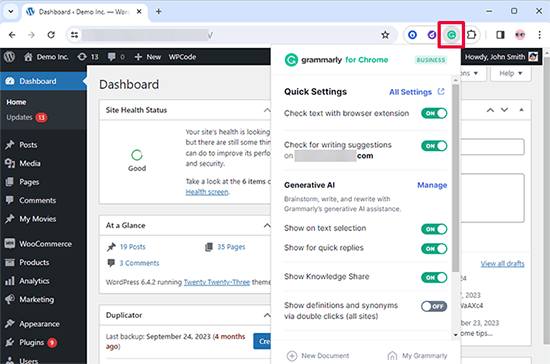The image size is (550, 364).
Task: Open a new browser tab
Action: pos(159,12)
